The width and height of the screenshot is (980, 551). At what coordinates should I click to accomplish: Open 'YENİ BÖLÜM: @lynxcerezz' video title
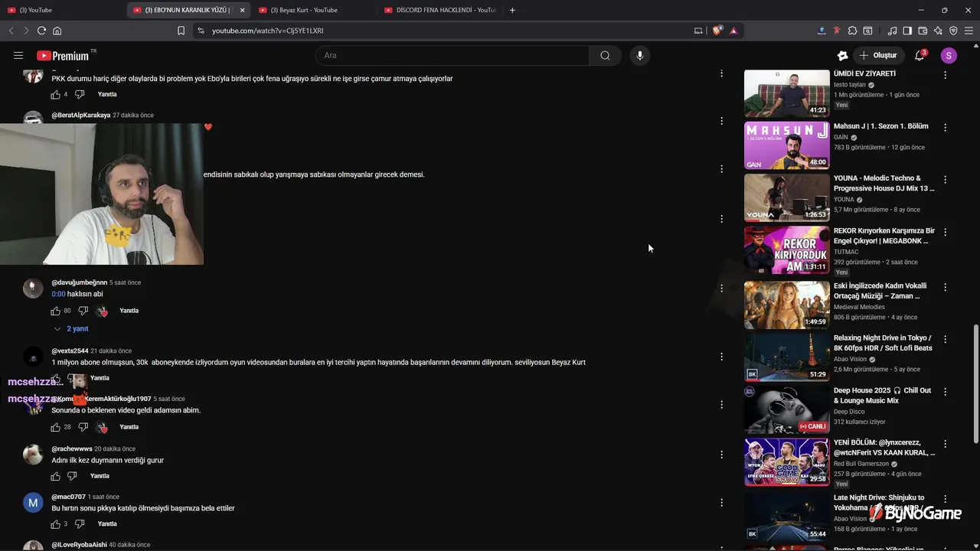[x=884, y=448]
